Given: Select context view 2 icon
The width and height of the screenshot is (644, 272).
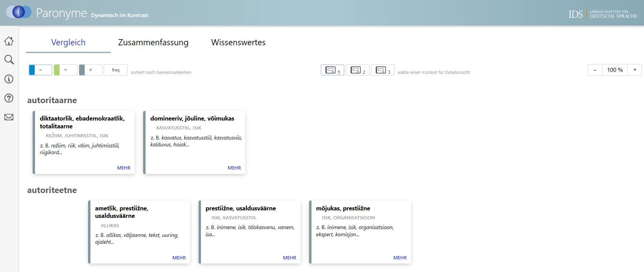Looking at the screenshot, I should pos(358,70).
